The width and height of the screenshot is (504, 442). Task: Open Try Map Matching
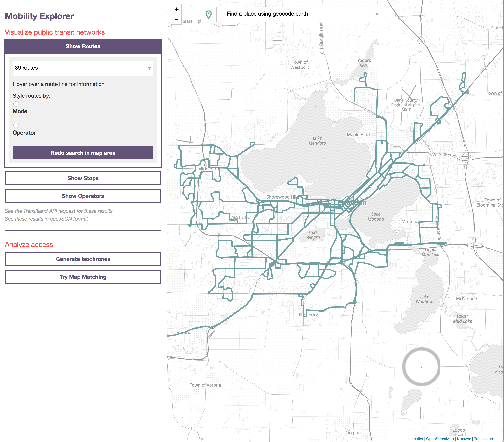[83, 277]
